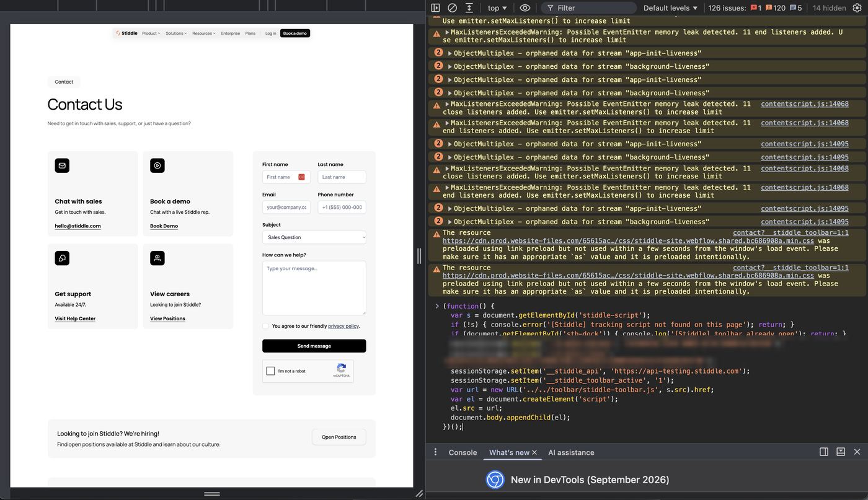This screenshot has width=868, height=500.
Task: Close the What's new tab
Action: click(x=534, y=452)
